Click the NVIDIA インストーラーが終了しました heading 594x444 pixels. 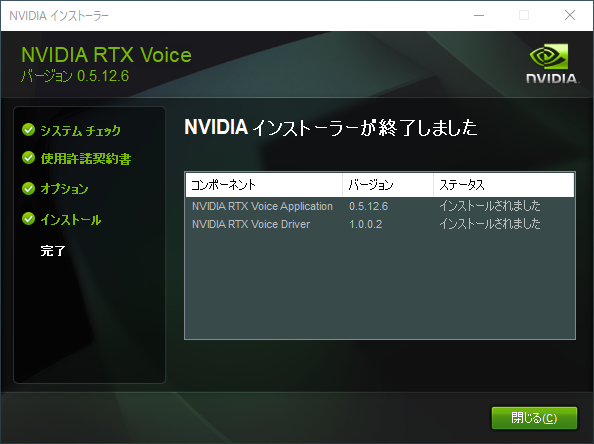click(331, 127)
